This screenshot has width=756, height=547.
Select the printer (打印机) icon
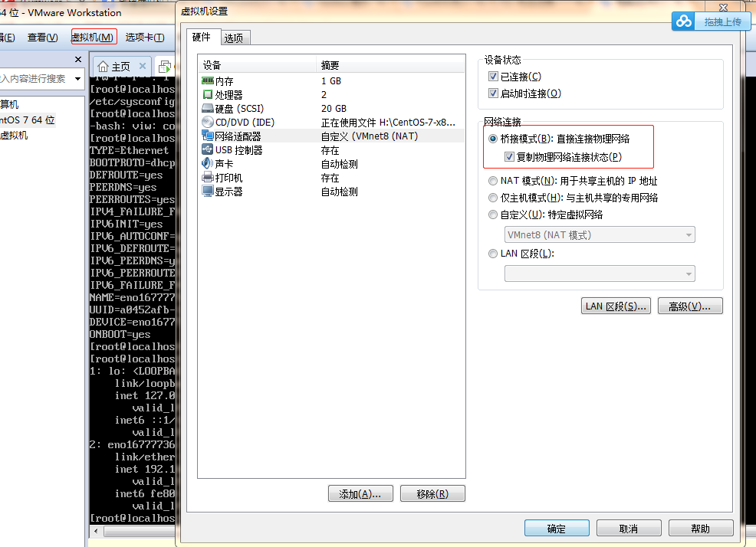207,177
